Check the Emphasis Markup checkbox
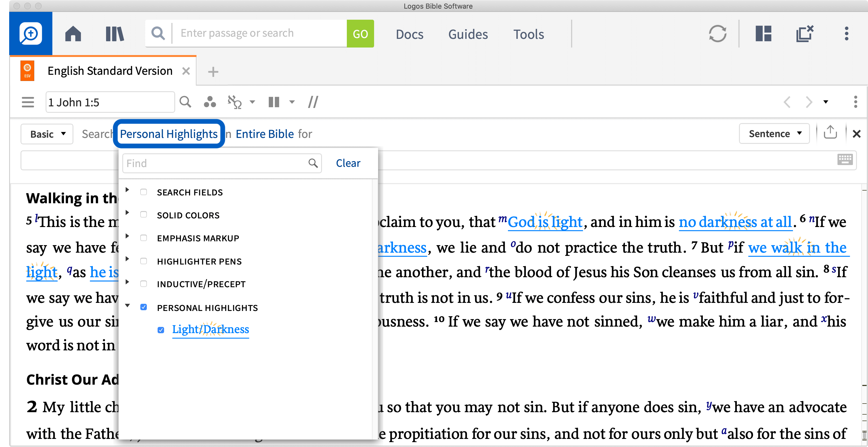This screenshot has width=868, height=447. (x=144, y=238)
